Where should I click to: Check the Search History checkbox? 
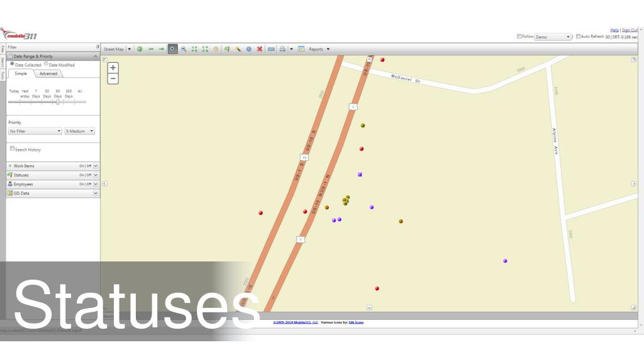tap(13, 148)
